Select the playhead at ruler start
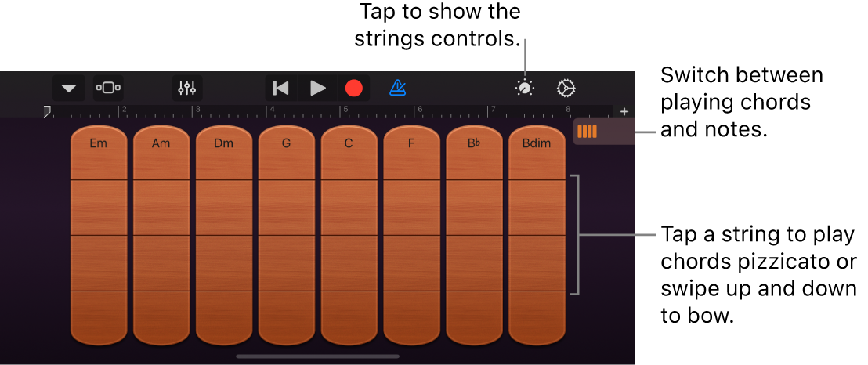The image size is (868, 365). (48, 111)
